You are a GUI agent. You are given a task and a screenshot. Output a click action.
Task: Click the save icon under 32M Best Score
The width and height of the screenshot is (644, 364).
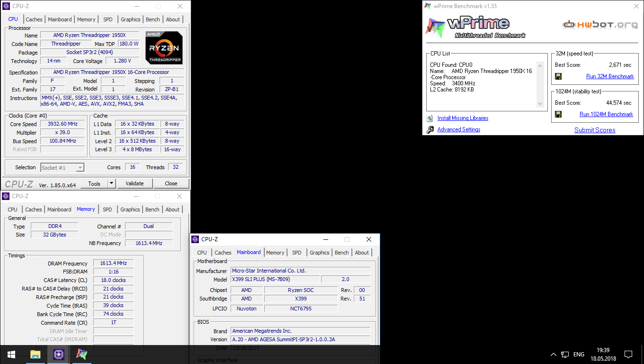[x=558, y=76]
